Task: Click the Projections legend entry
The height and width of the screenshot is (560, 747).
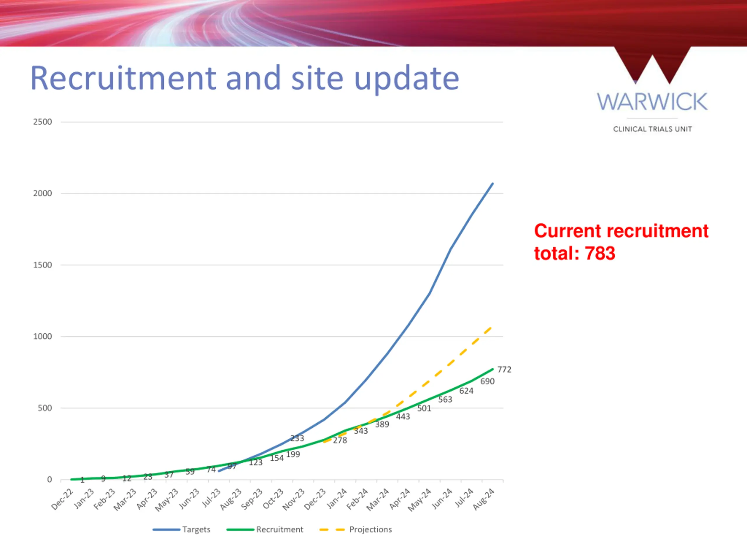Action: tap(356, 529)
